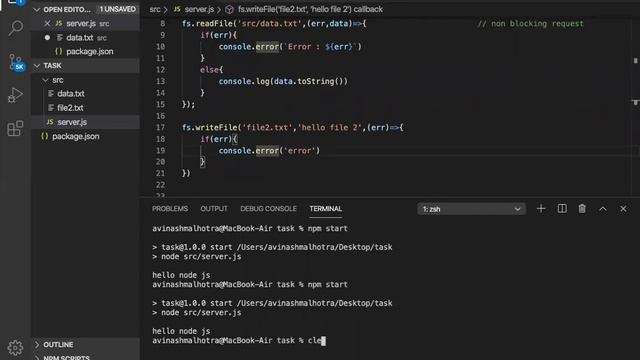640x360 pixels.
Task: Click JS icon in the breadcrumb bar
Action: tap(177, 9)
